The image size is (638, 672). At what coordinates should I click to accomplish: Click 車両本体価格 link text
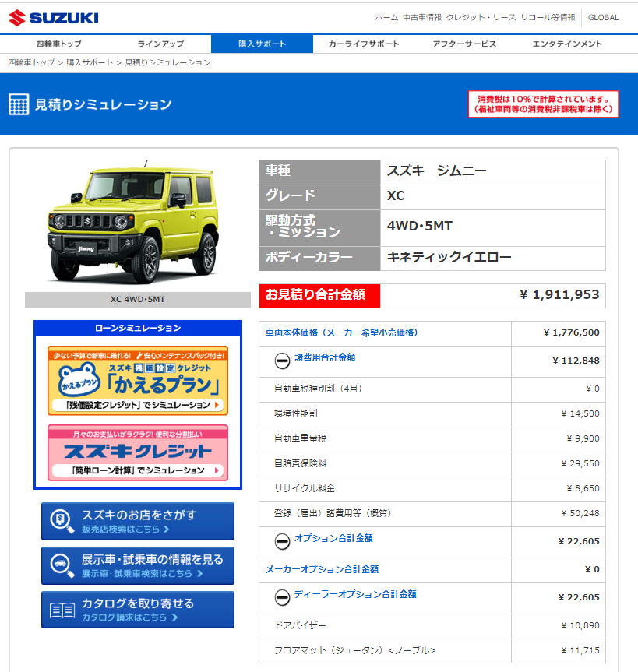pos(341,332)
